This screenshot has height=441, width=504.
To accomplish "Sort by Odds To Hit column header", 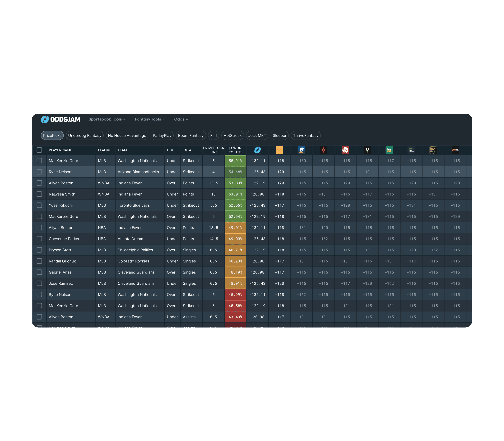I will (235, 150).
